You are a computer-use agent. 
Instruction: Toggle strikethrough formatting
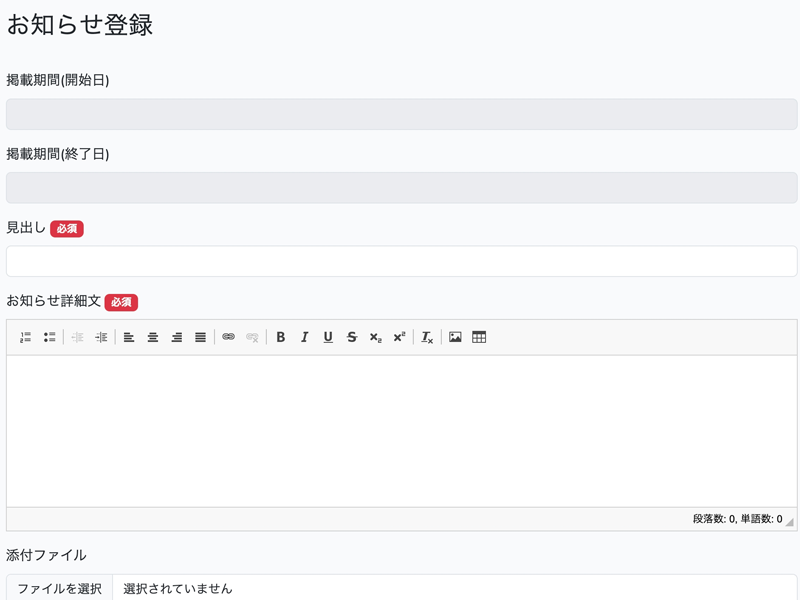coord(352,338)
